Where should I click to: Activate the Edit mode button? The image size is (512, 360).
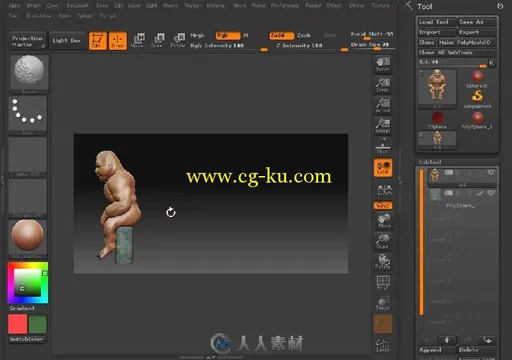click(x=98, y=41)
